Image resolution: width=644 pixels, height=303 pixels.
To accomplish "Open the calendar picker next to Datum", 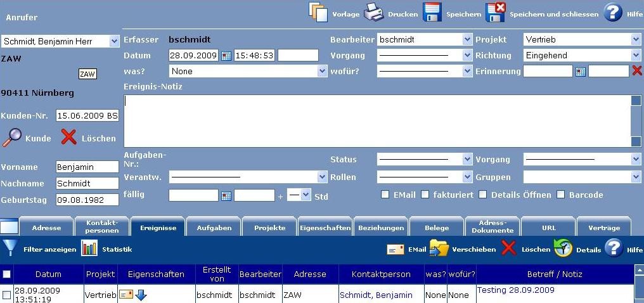I will click(x=226, y=56).
